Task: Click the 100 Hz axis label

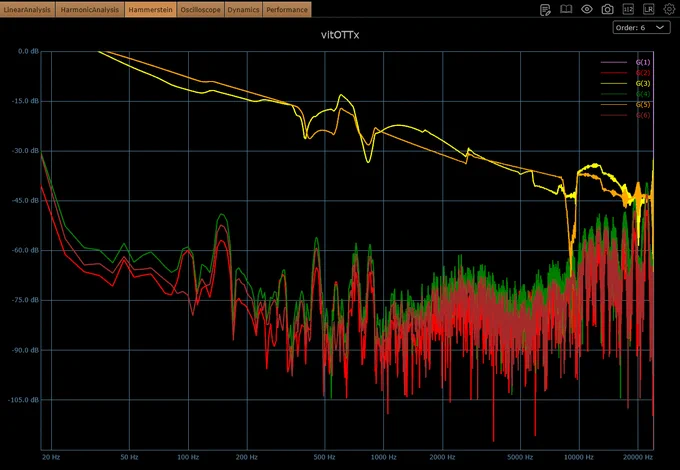Action: click(188, 457)
